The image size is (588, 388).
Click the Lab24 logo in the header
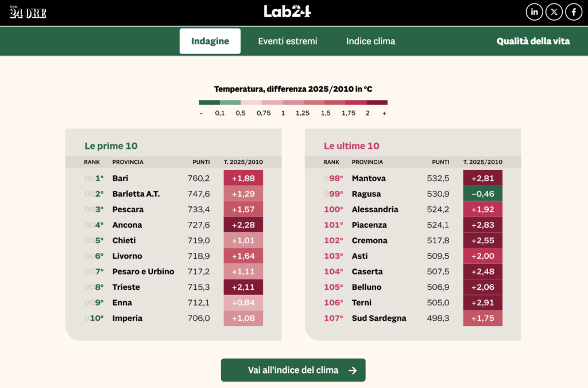(x=288, y=11)
